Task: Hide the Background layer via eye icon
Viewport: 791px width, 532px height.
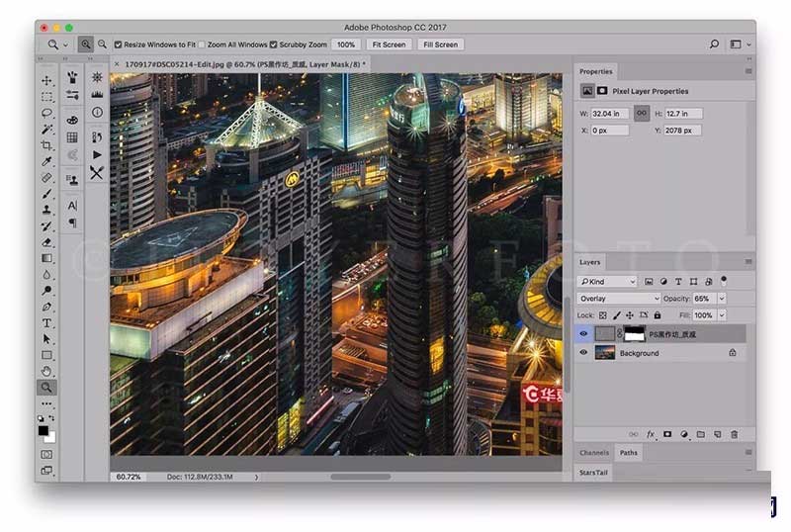Action: 583,353
